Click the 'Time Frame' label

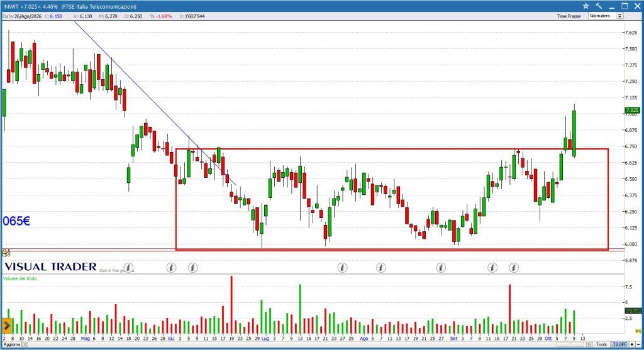569,16
